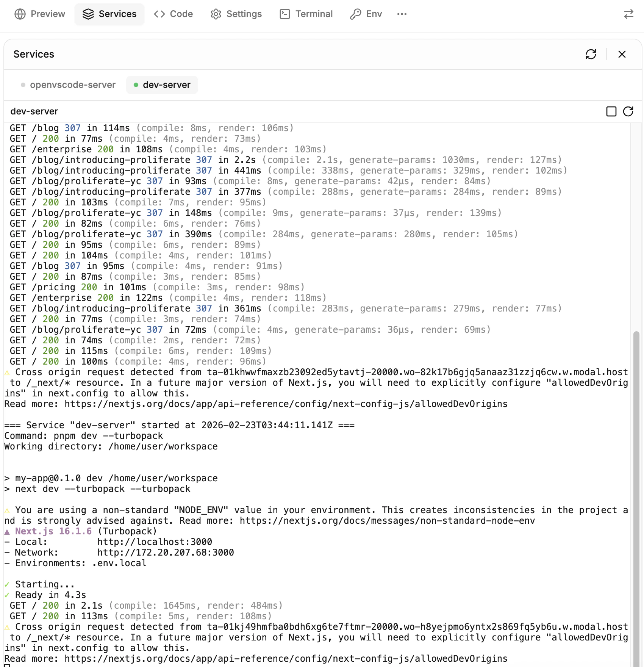The width and height of the screenshot is (644, 667).
Task: Switch to the openvscode-server service tab
Action: pyautogui.click(x=73, y=85)
